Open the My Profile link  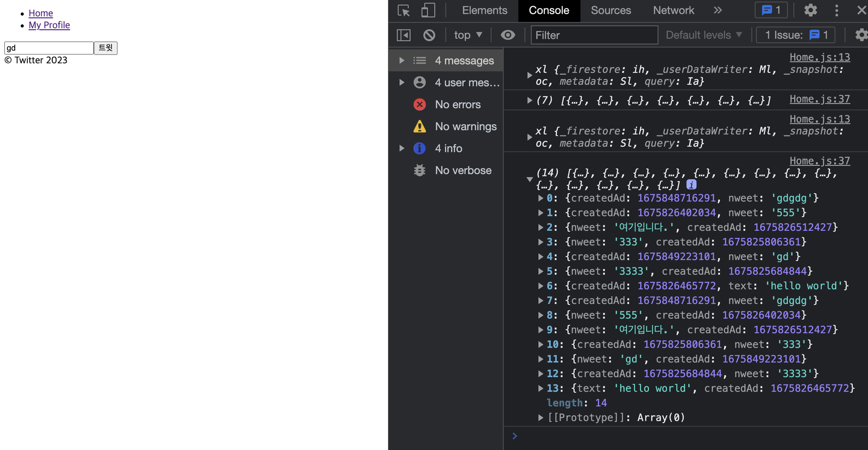[49, 25]
